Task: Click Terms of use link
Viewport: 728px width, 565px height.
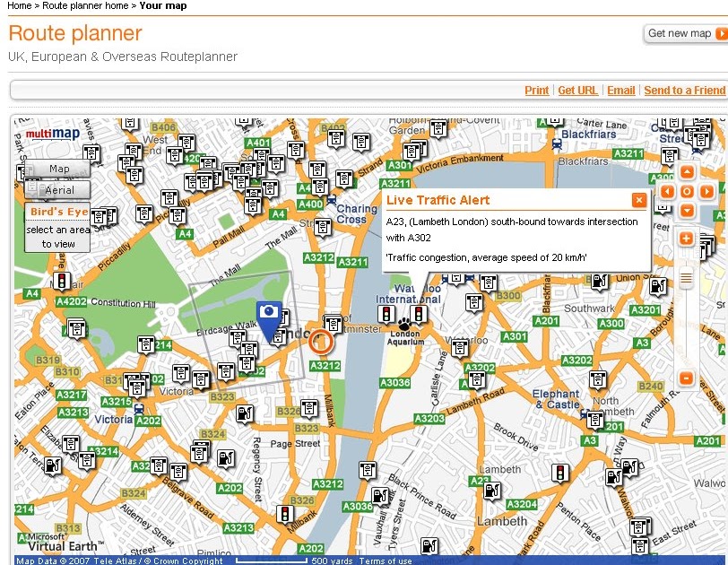Action: tap(386, 561)
